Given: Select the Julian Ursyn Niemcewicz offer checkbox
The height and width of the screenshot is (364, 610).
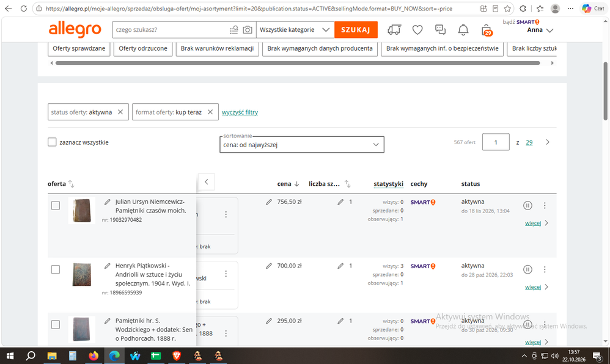Looking at the screenshot, I should [56, 205].
